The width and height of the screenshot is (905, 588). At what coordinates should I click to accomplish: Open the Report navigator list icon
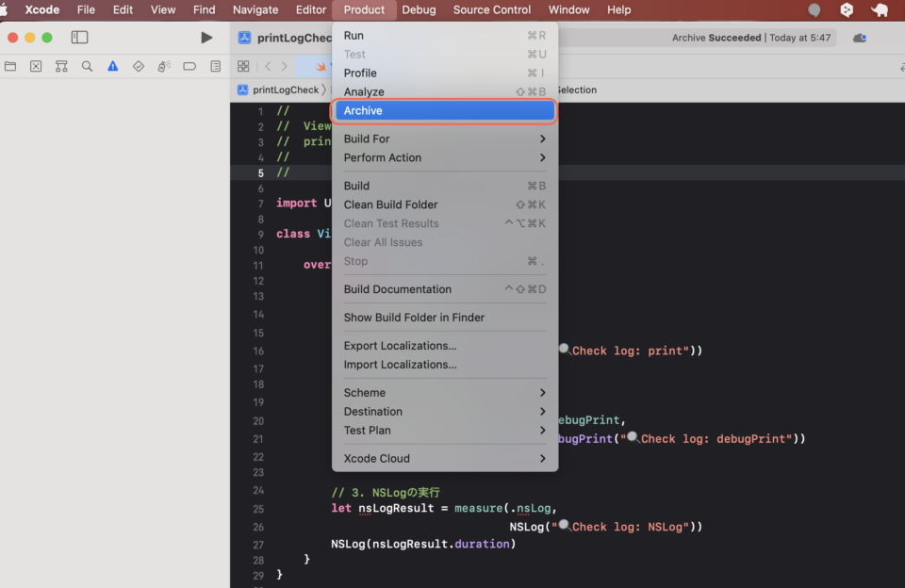point(217,66)
